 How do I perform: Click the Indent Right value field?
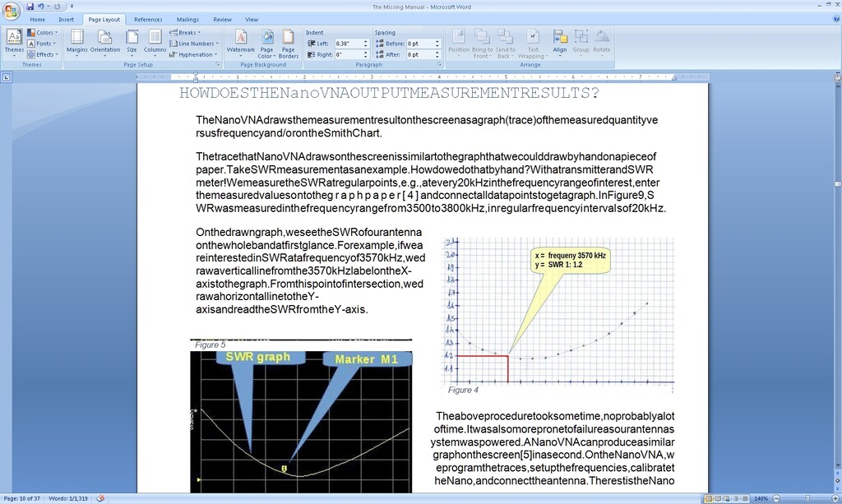348,54
